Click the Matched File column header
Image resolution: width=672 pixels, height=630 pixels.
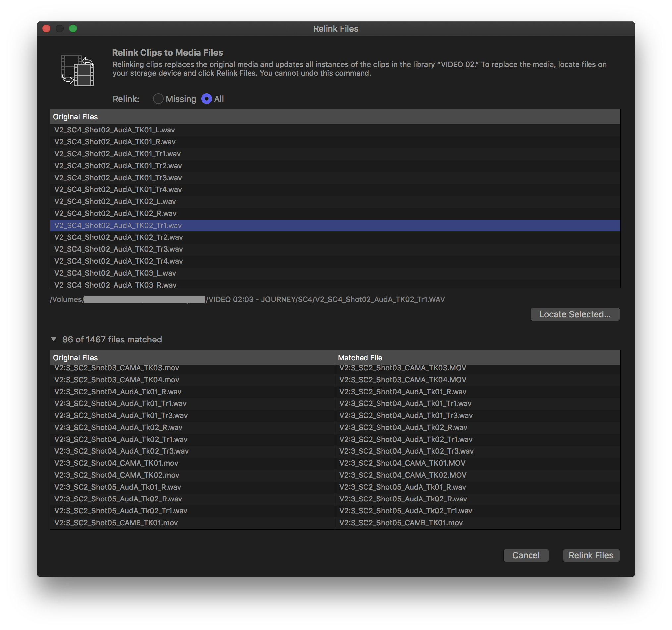pyautogui.click(x=360, y=358)
